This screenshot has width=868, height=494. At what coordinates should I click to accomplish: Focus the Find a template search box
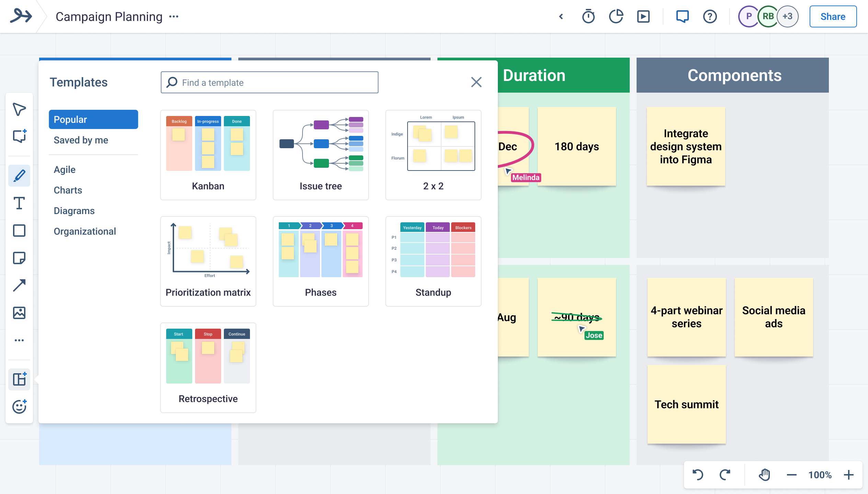click(x=270, y=82)
